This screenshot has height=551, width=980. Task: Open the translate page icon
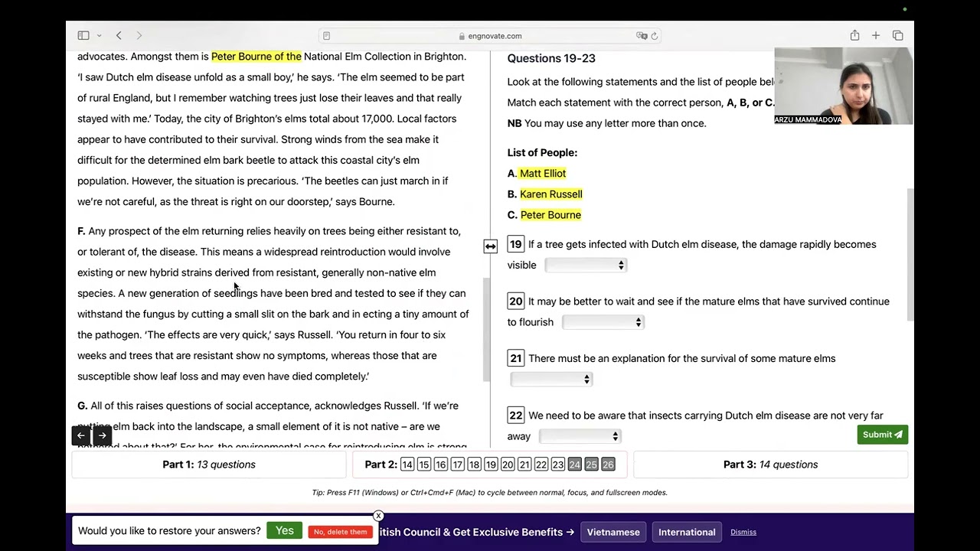click(642, 36)
